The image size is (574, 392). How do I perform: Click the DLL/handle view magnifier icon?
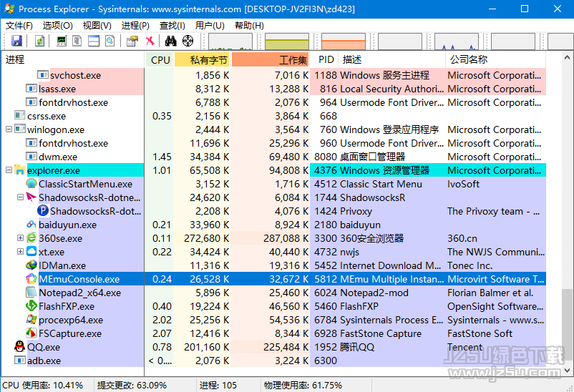tap(110, 41)
